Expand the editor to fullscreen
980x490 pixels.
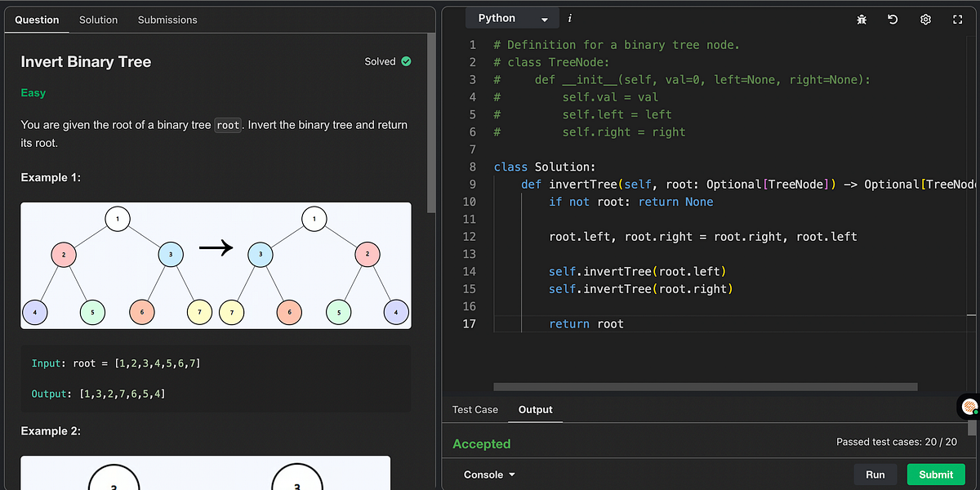[x=957, y=18]
